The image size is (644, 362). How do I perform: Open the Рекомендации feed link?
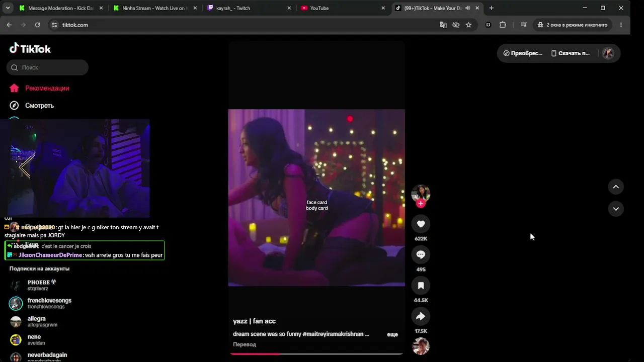[x=47, y=88]
